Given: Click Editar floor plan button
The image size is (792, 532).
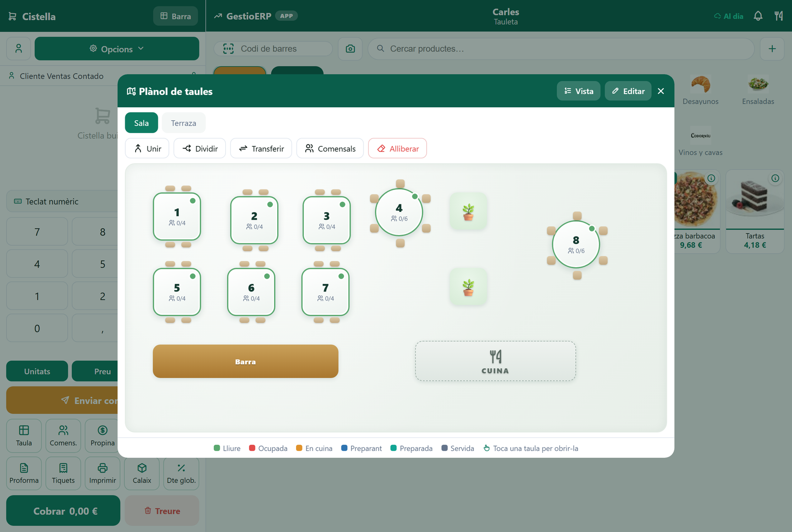Looking at the screenshot, I should [628, 91].
